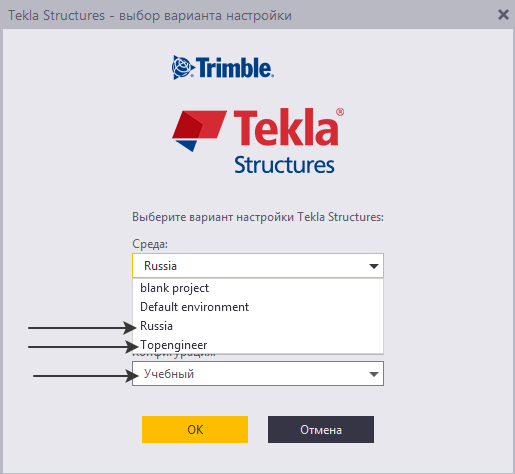This screenshot has height=474, width=515.
Task: Click the dialog title bar text
Action: click(x=150, y=15)
